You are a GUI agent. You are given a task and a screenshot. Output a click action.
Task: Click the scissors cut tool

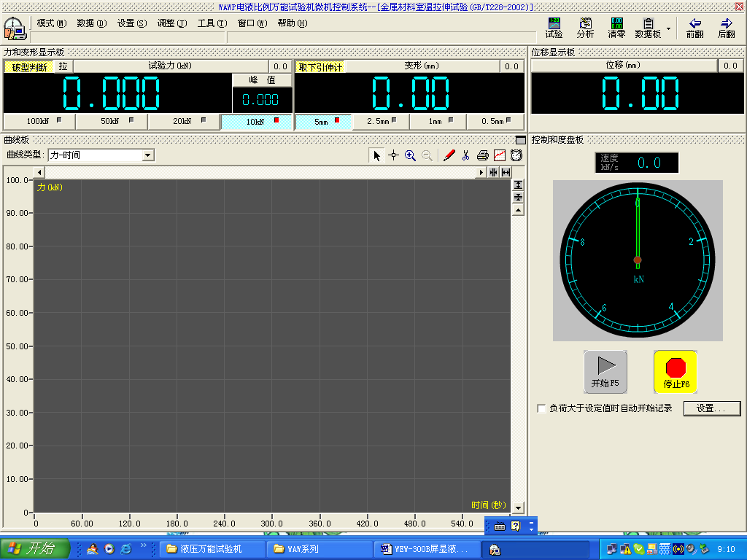point(465,155)
